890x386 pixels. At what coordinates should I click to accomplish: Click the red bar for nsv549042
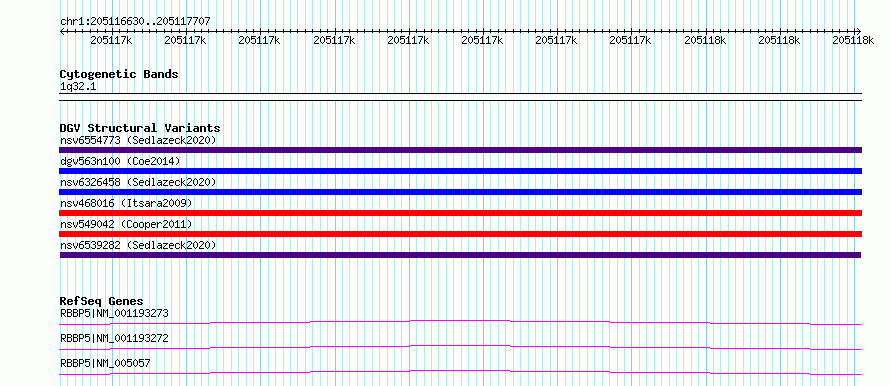click(x=460, y=234)
